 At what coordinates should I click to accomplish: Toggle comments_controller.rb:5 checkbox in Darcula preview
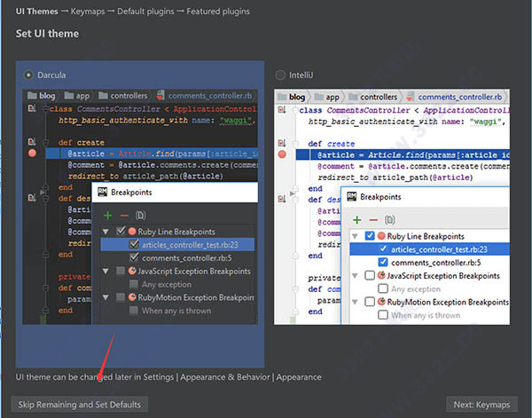click(x=134, y=257)
